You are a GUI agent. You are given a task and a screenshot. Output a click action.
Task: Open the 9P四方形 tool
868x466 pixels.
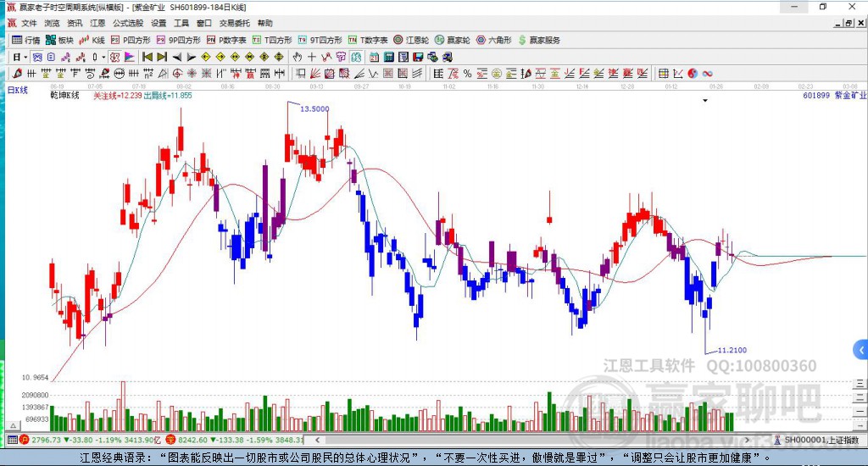click(x=178, y=40)
